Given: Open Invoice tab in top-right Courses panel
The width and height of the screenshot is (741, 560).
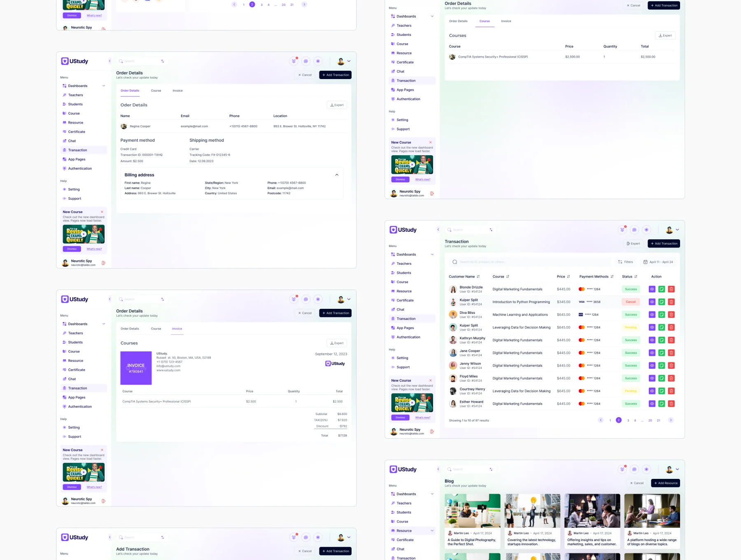Looking at the screenshot, I should click(506, 21).
